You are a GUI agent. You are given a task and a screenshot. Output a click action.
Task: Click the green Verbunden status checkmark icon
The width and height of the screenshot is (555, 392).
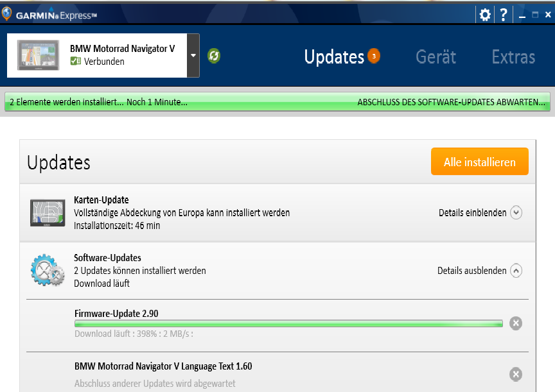pos(75,62)
